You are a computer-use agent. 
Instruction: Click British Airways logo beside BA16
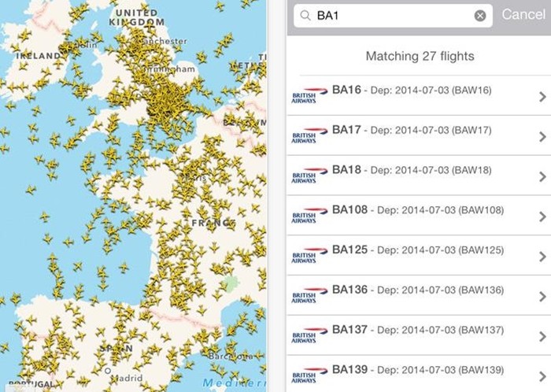pos(309,95)
